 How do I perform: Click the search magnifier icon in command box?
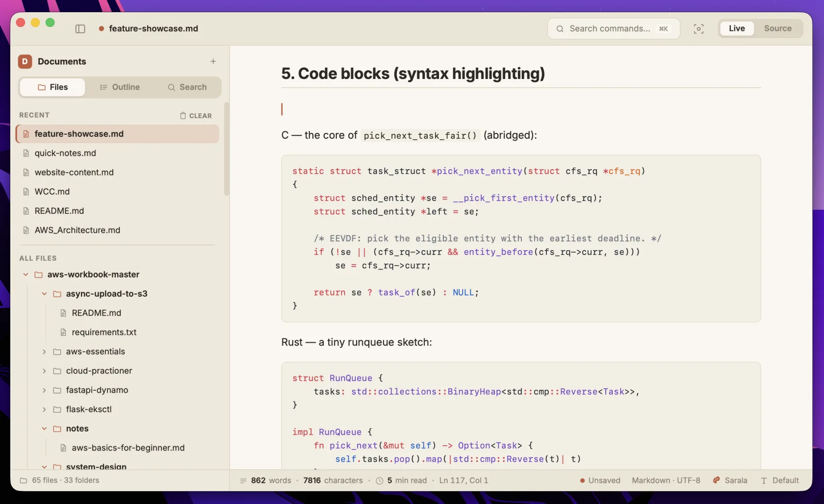(x=560, y=29)
